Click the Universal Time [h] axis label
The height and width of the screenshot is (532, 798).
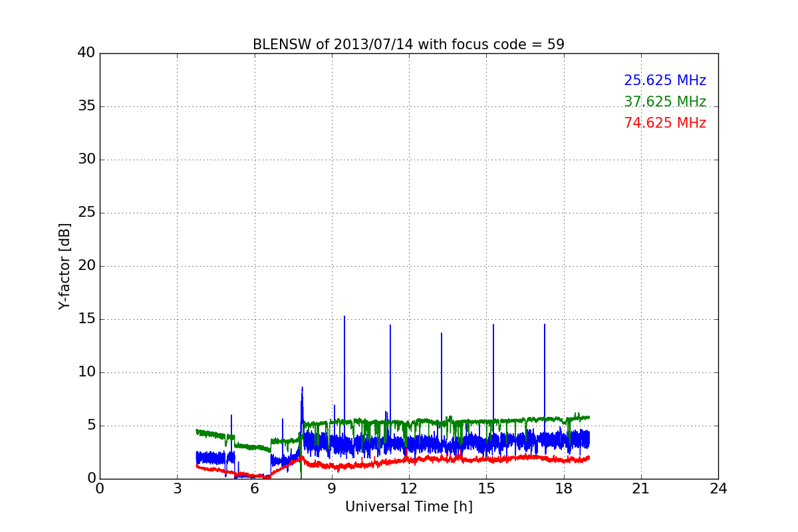point(409,507)
